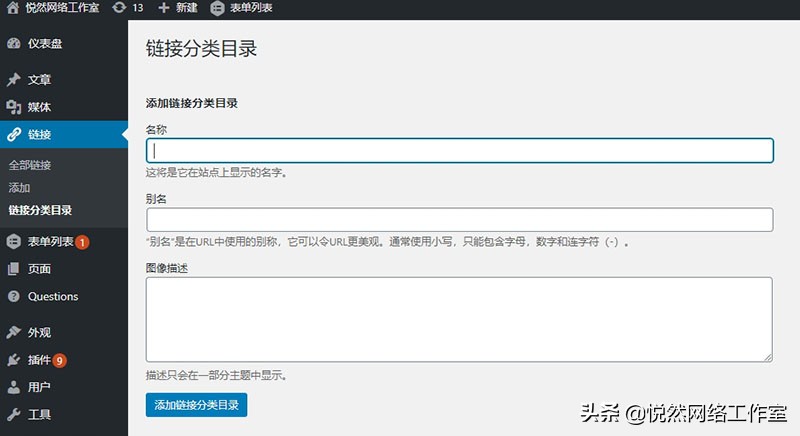
Task: Click 悦然网络工作室 site name link
Action: pyautogui.click(x=62, y=8)
